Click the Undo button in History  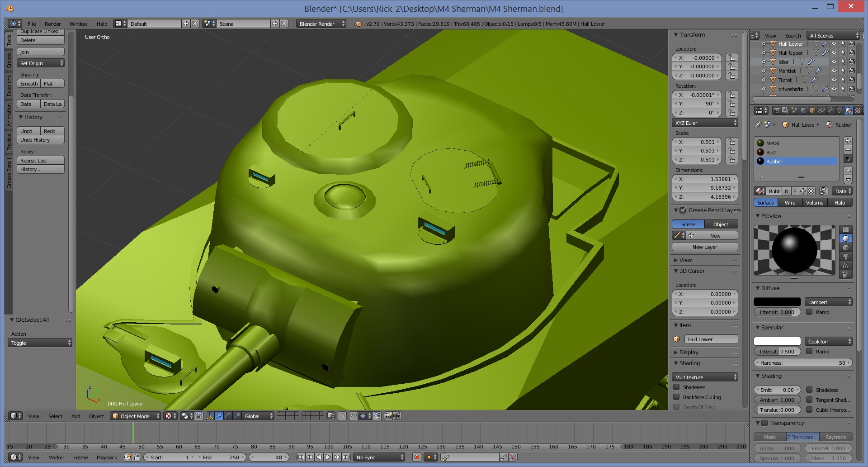(28, 131)
